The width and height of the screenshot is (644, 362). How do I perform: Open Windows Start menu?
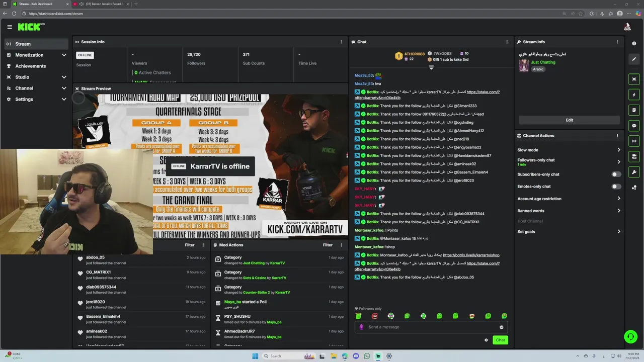tap(255, 356)
